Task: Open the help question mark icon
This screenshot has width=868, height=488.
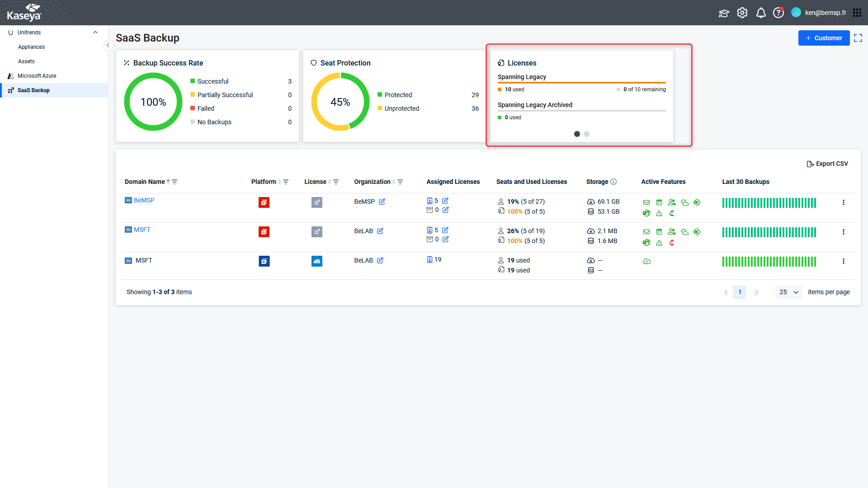Action: click(x=778, y=13)
